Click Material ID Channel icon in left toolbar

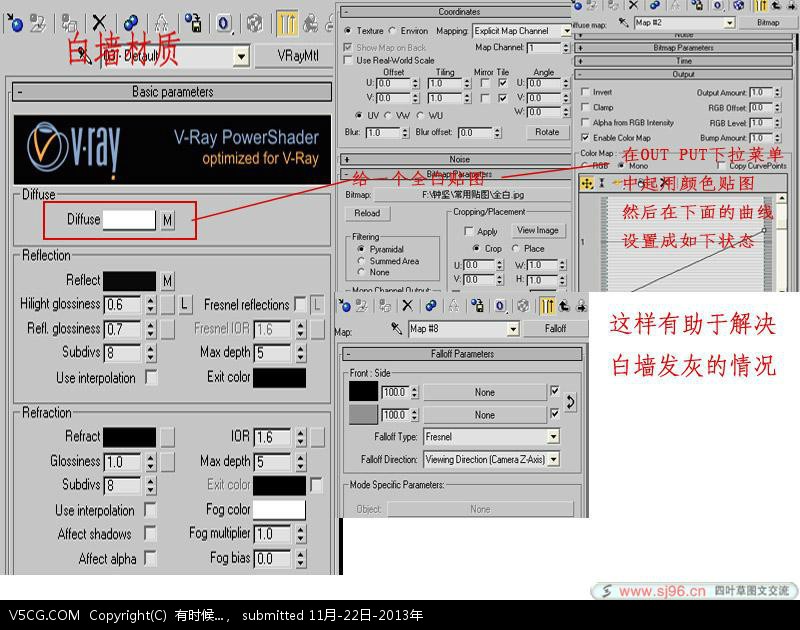[224, 21]
